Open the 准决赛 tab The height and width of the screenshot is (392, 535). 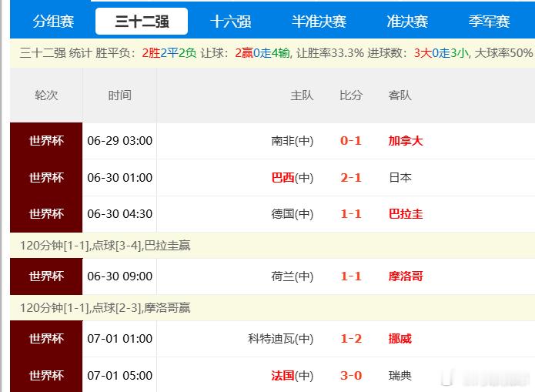(407, 21)
